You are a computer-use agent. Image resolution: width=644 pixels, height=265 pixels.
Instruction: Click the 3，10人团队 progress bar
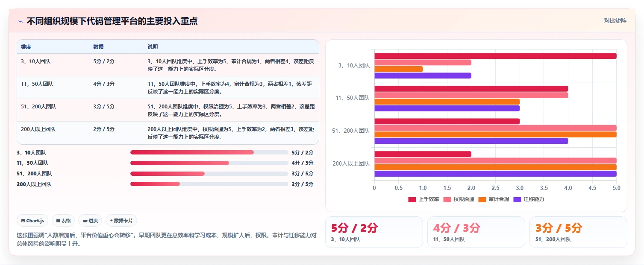click(x=209, y=152)
